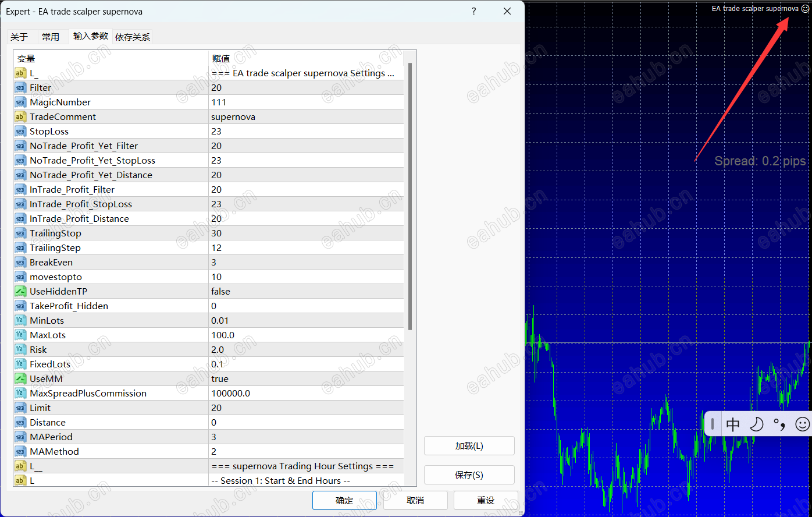Open the 常用 tab
Image resolution: width=812 pixels, height=517 pixels.
[51, 37]
